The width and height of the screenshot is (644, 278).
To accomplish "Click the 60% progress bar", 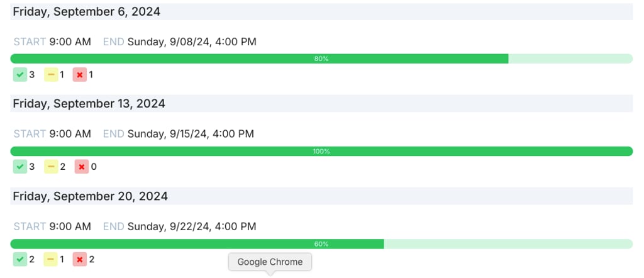I will 321,244.
